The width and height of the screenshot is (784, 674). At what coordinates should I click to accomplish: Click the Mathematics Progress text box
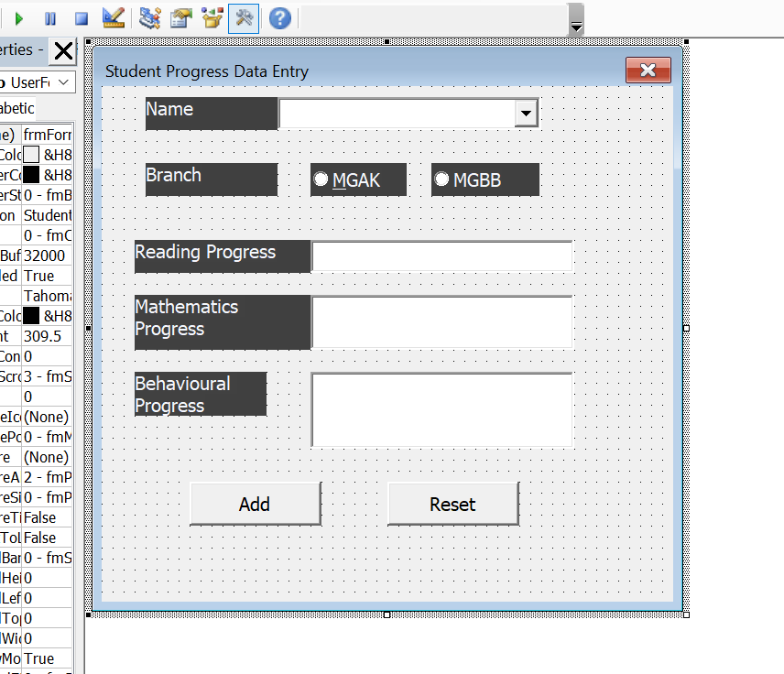point(441,322)
